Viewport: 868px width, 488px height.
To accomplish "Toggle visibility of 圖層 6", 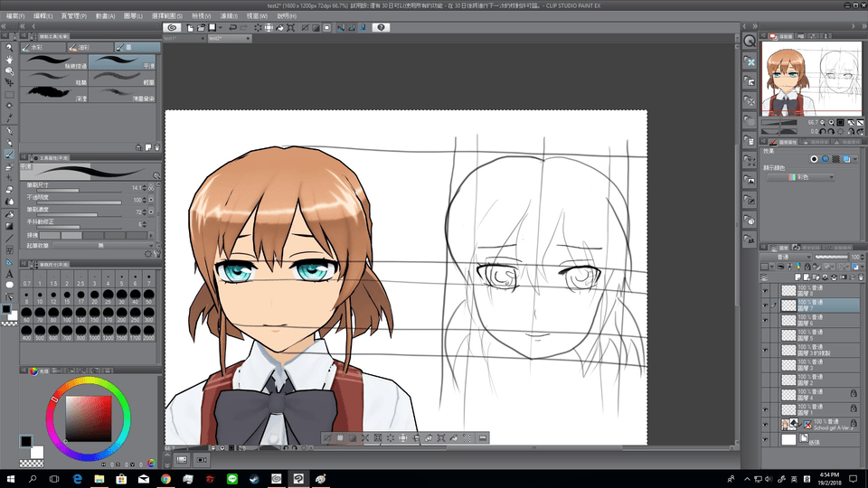I will pos(766,321).
